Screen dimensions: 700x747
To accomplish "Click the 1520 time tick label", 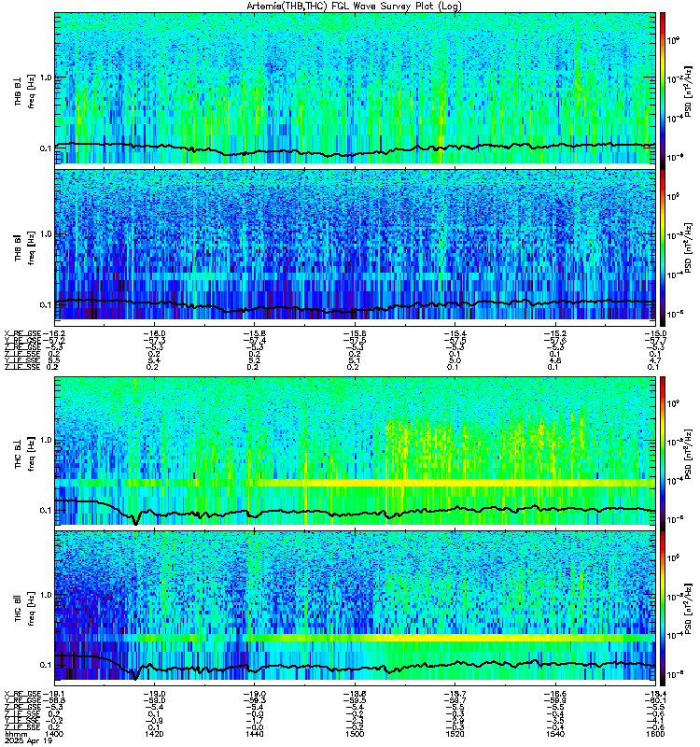I will 455,734.
